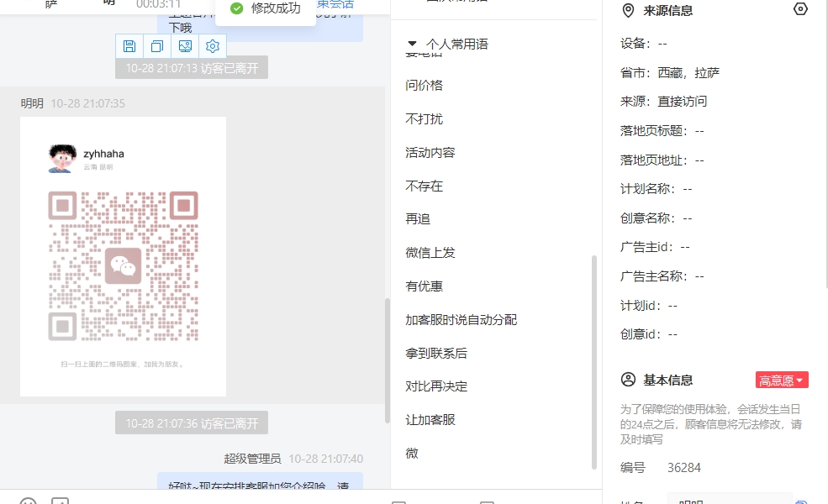
Task: Click the quick phrases list scrollbar
Action: [594, 362]
